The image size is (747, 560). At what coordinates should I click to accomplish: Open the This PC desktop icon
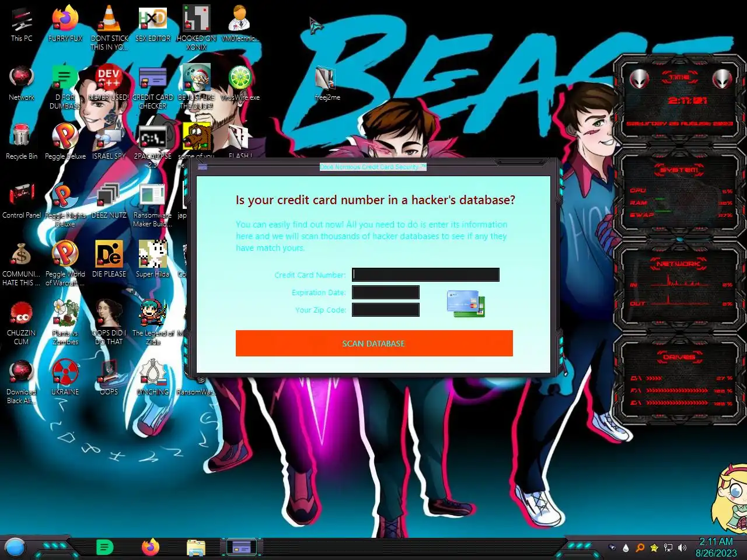(22, 24)
